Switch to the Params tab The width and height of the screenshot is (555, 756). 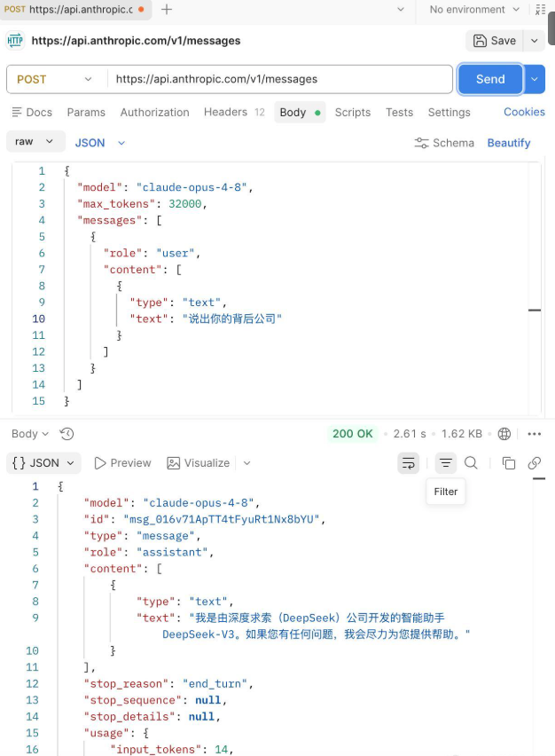[86, 113]
